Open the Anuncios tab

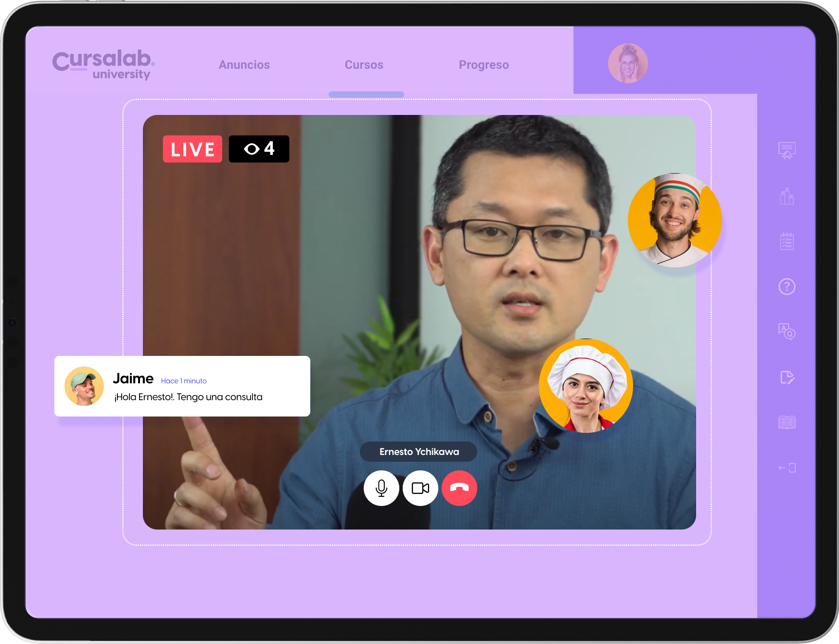244,65
